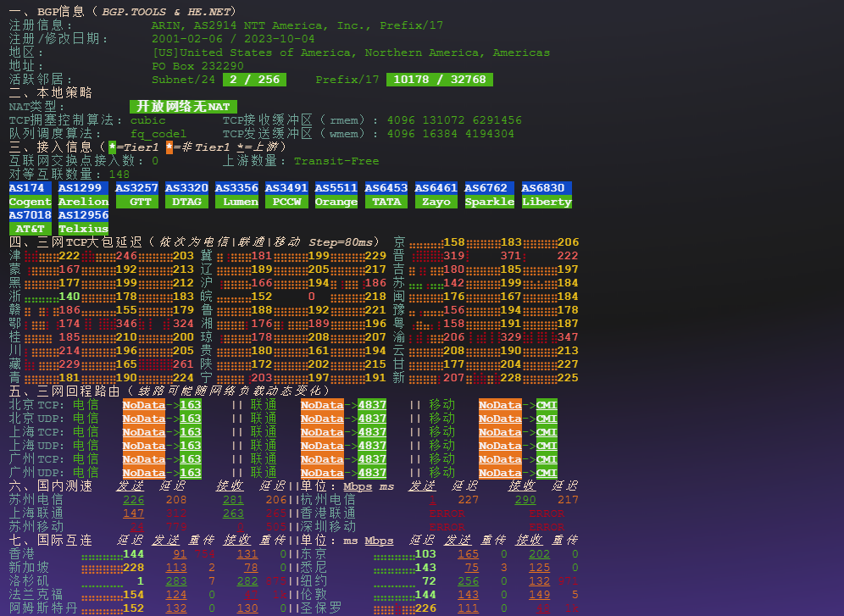This screenshot has height=616, width=844.
Task: Click the AS174 badge
Action: (x=30, y=188)
